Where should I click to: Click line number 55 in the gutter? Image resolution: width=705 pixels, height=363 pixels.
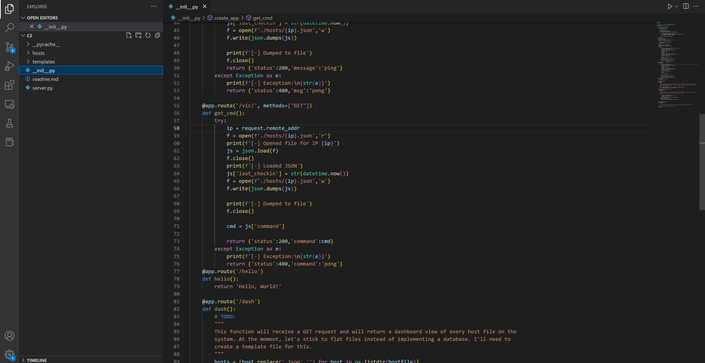click(x=176, y=106)
